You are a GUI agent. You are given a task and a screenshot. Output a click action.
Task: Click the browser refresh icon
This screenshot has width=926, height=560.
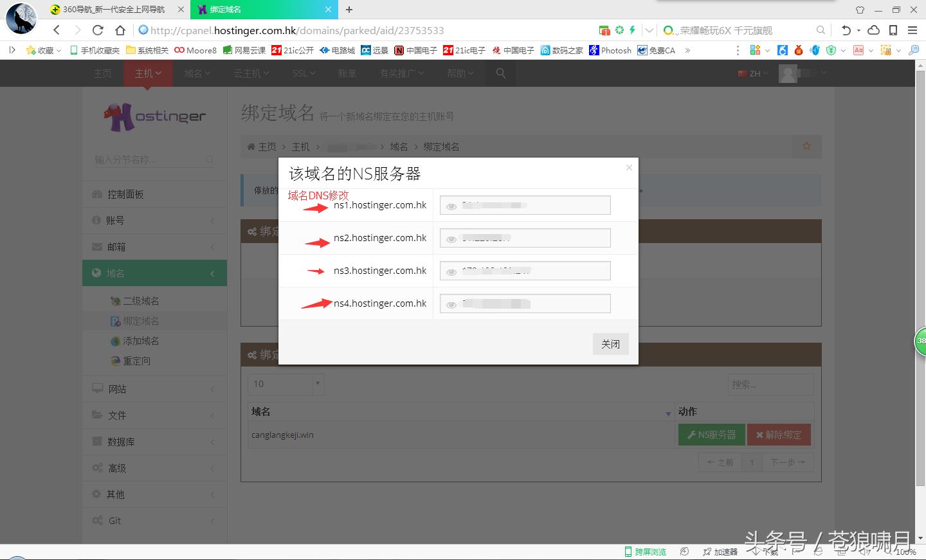point(98,30)
